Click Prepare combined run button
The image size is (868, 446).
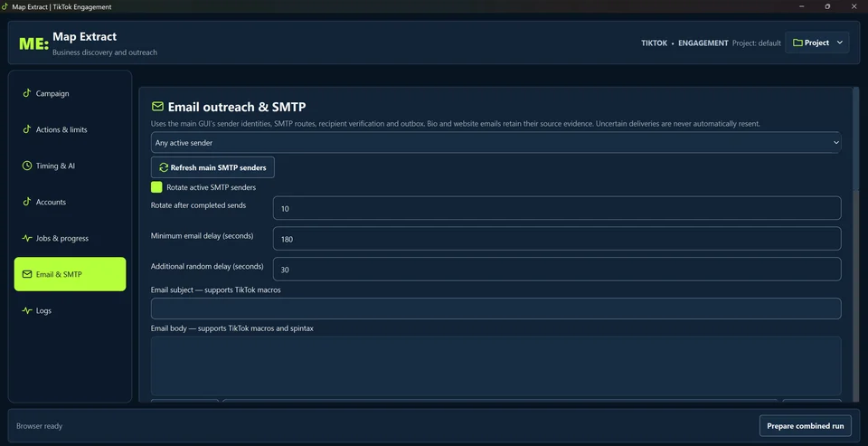point(805,426)
